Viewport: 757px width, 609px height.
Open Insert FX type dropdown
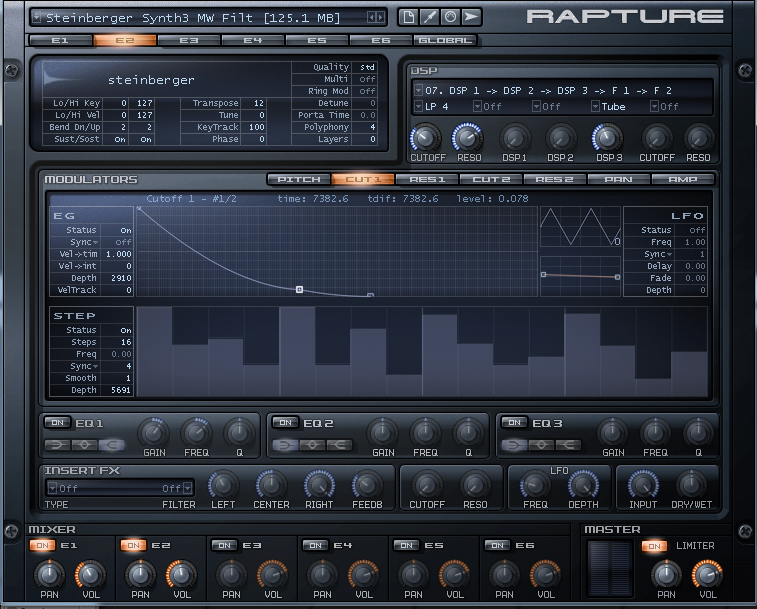tap(53, 488)
